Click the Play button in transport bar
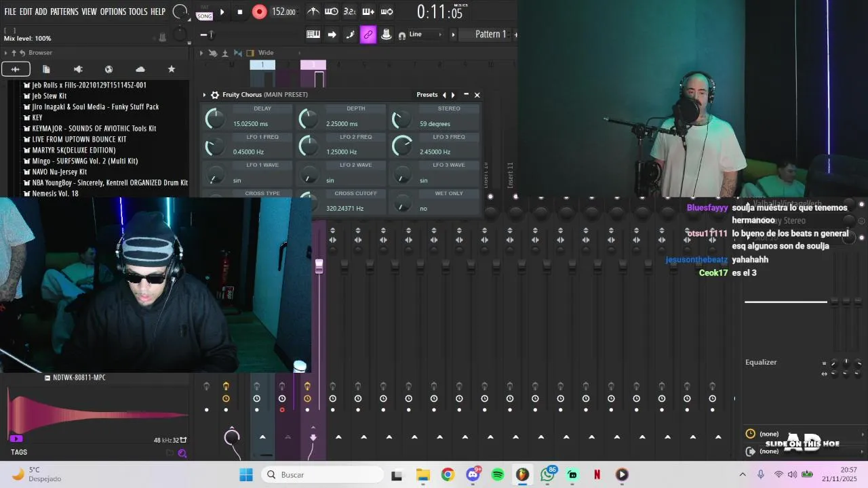The width and height of the screenshot is (868, 488). tap(222, 12)
